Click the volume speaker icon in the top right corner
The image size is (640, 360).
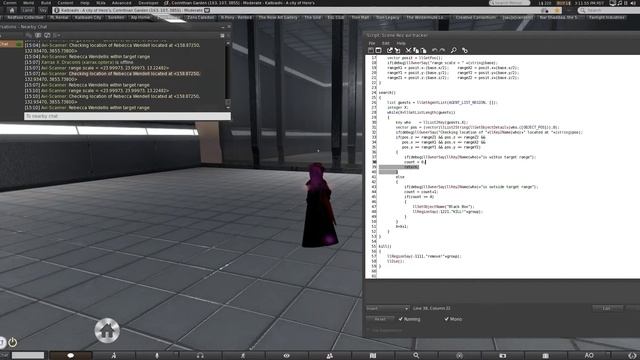pyautogui.click(x=632, y=3)
